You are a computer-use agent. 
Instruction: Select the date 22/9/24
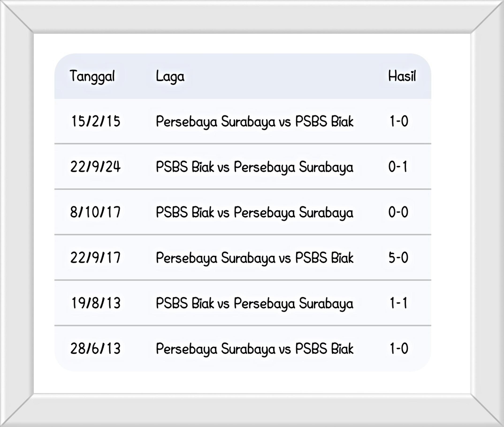[95, 167]
